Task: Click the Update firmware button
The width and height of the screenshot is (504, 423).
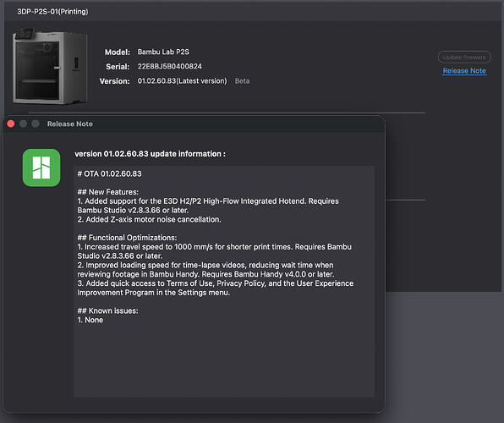Action: [x=464, y=58]
